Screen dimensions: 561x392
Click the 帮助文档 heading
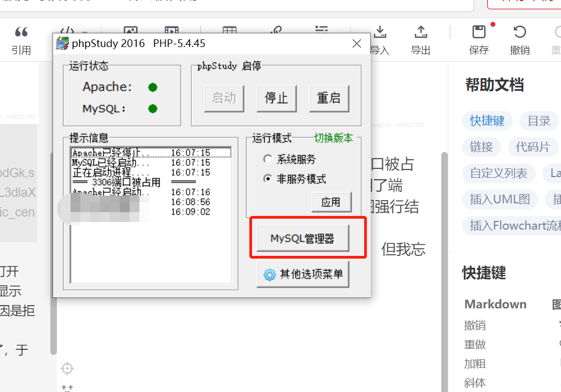coord(494,85)
